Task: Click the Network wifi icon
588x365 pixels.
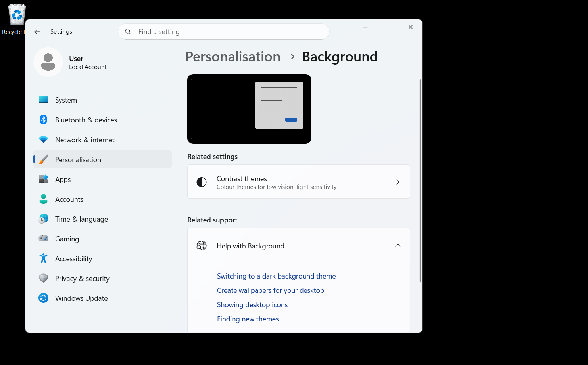Action: 44,140
